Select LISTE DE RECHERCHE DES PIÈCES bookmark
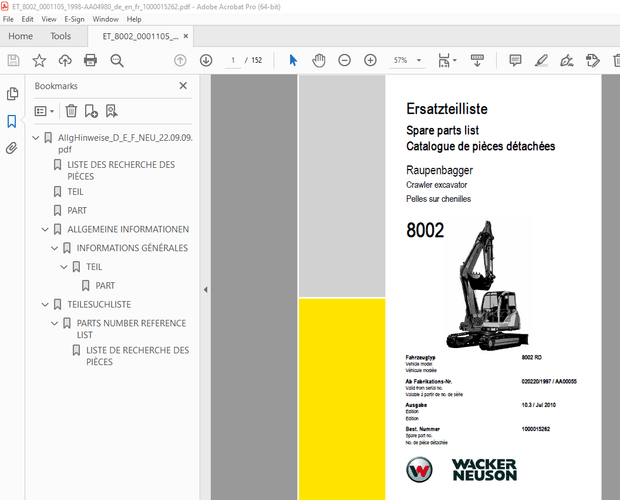 [x=138, y=356]
